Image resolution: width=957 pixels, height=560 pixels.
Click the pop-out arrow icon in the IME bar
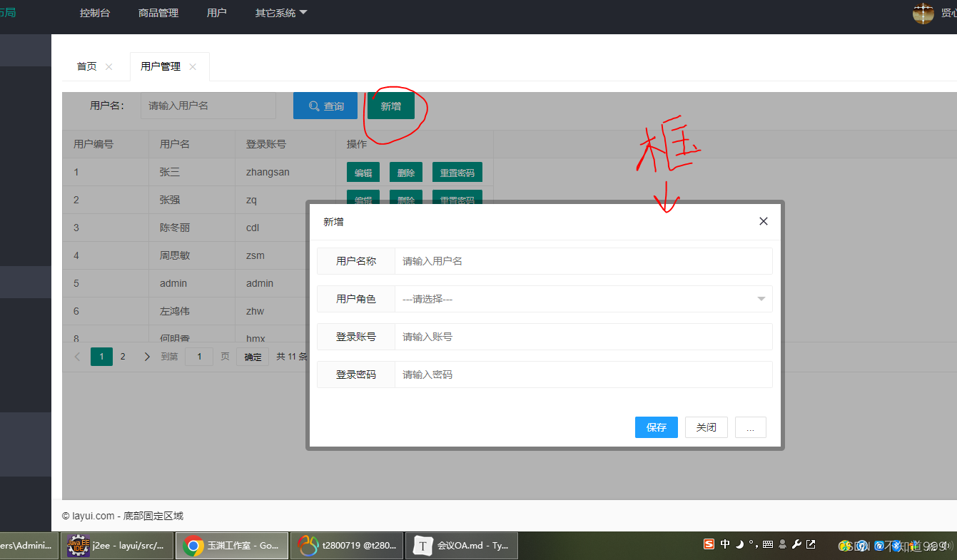(811, 544)
